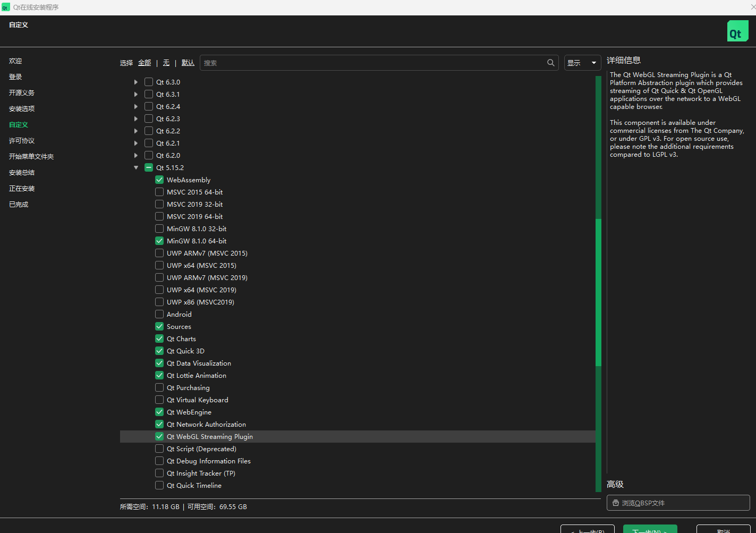Go to 欢迎 step in sidebar

pyautogui.click(x=15, y=61)
